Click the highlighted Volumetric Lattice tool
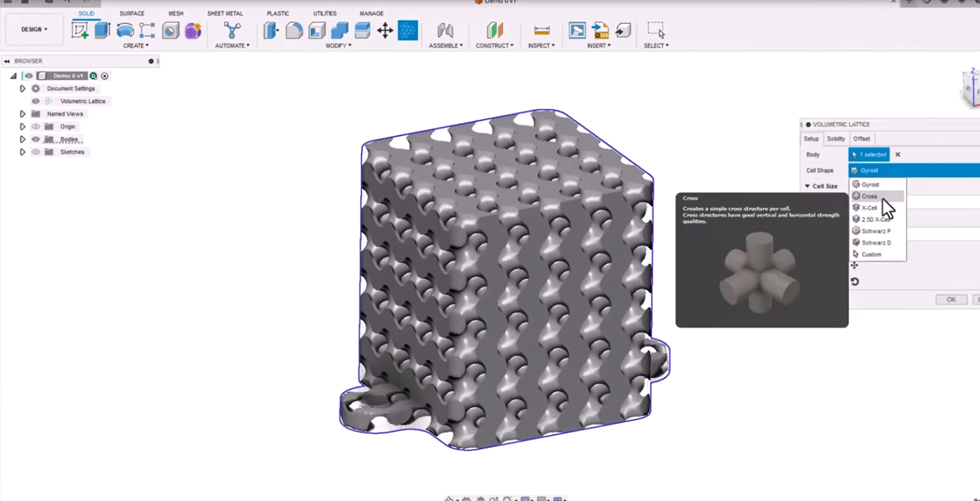The height and width of the screenshot is (501, 980). pos(408,30)
